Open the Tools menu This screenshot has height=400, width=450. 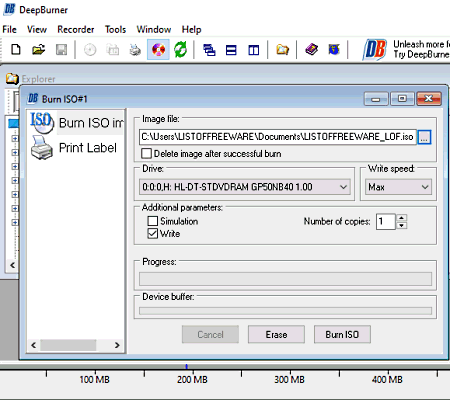coord(115,30)
